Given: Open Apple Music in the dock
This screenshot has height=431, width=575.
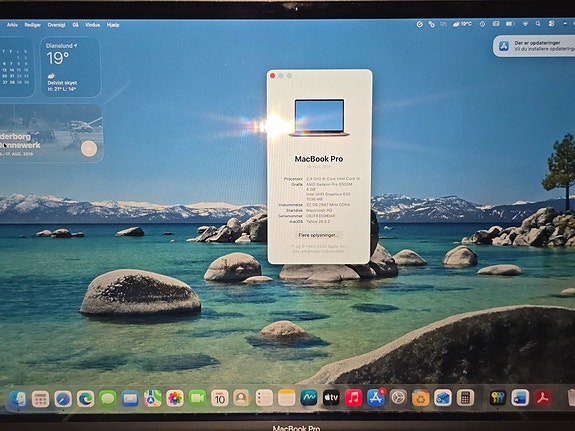Looking at the screenshot, I should click(x=354, y=398).
